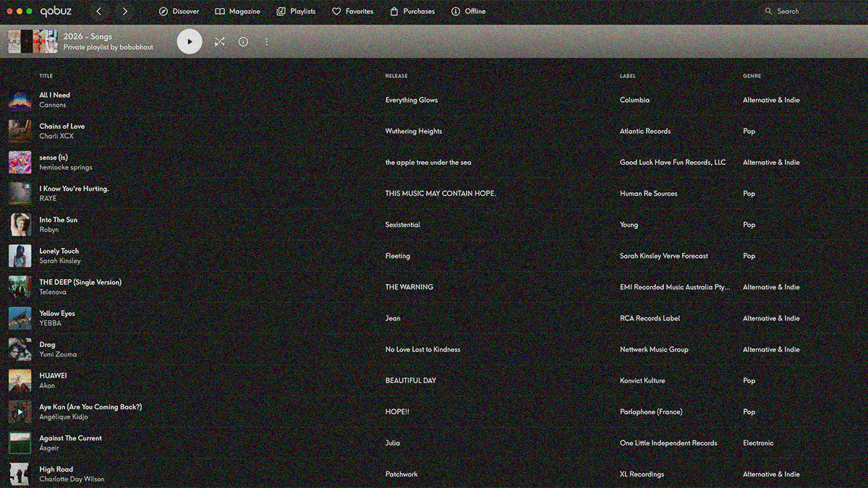Select label Konvict Kulture
The height and width of the screenshot is (488, 868).
tap(642, 380)
